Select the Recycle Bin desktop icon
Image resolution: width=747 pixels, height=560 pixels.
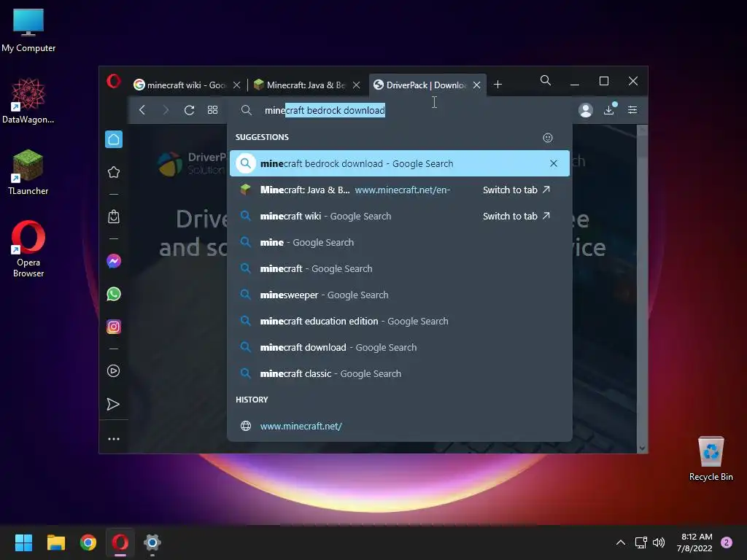tap(711, 459)
